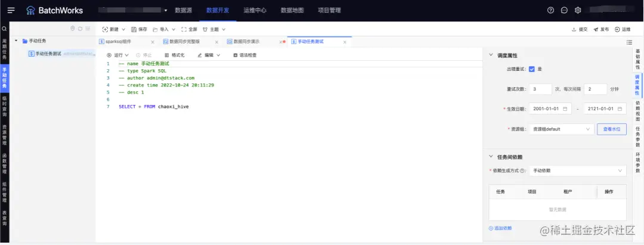The image size is (644, 245).
Task: Click the list menu icon above task tree
Action: [x=88, y=29]
